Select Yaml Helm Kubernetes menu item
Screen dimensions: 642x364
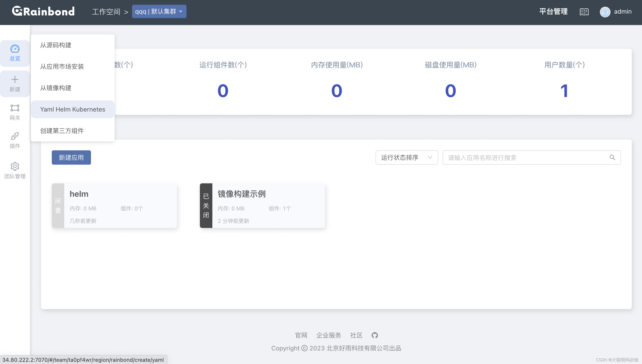[x=72, y=109]
